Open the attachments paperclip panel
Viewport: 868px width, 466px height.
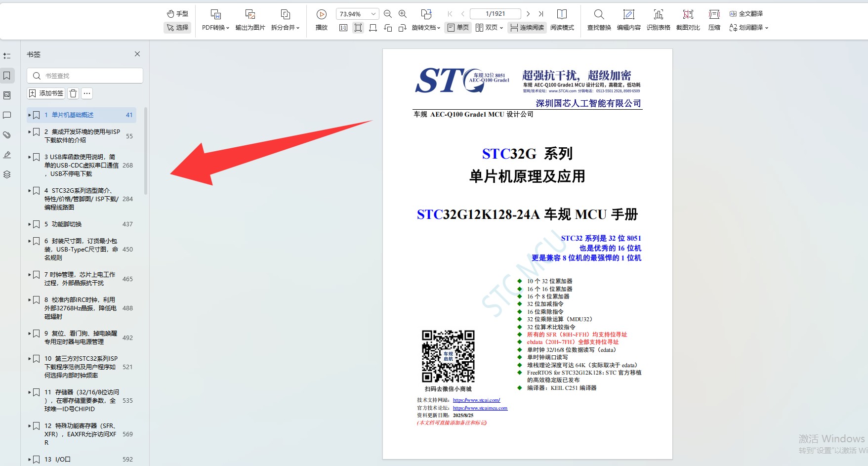pyautogui.click(x=7, y=134)
